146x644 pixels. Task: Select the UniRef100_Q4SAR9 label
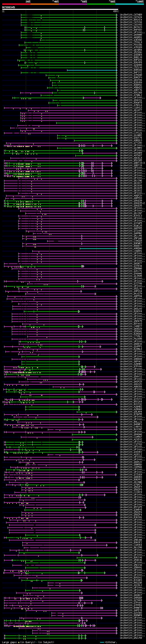131,153
